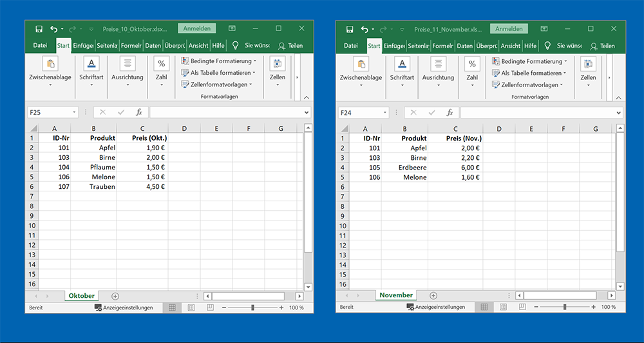The image size is (644, 343).
Task: Open Ausrichtung group icon in Oktober window
Action: pos(128,63)
